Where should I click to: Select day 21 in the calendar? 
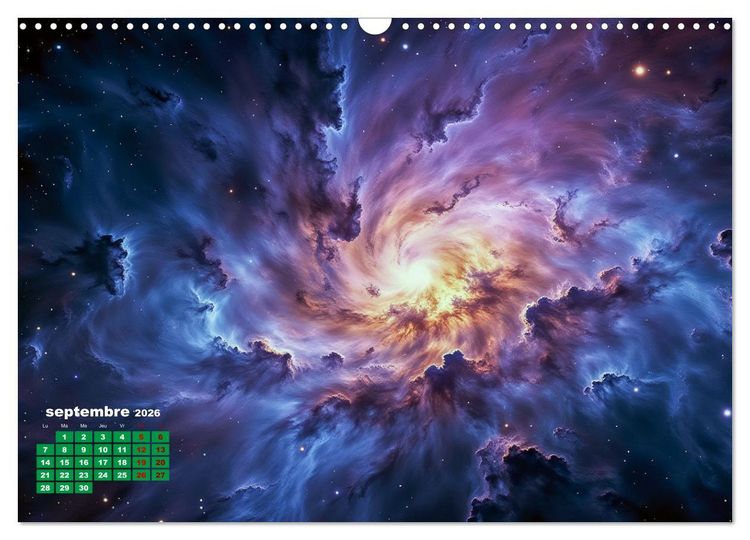(45, 475)
